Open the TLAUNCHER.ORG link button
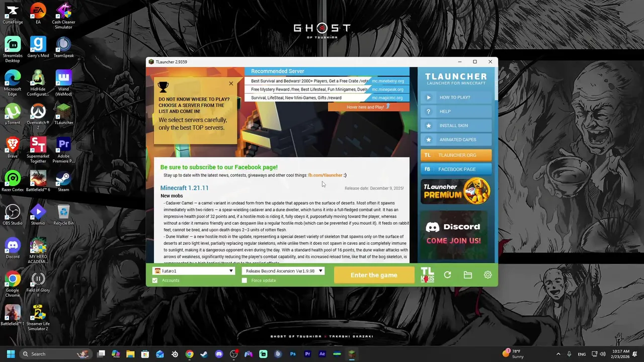644x362 pixels. 456,155
